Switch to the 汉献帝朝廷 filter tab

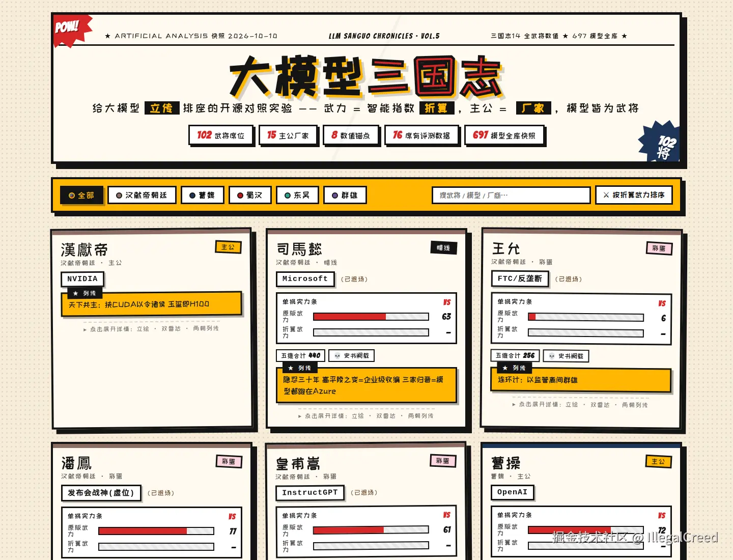(142, 195)
